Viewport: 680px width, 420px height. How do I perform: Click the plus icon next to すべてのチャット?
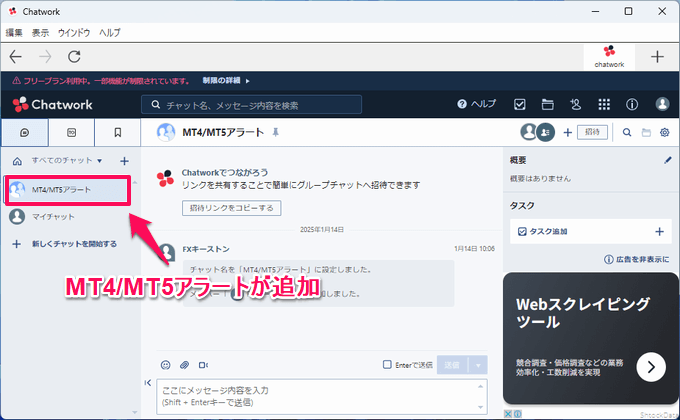(124, 161)
